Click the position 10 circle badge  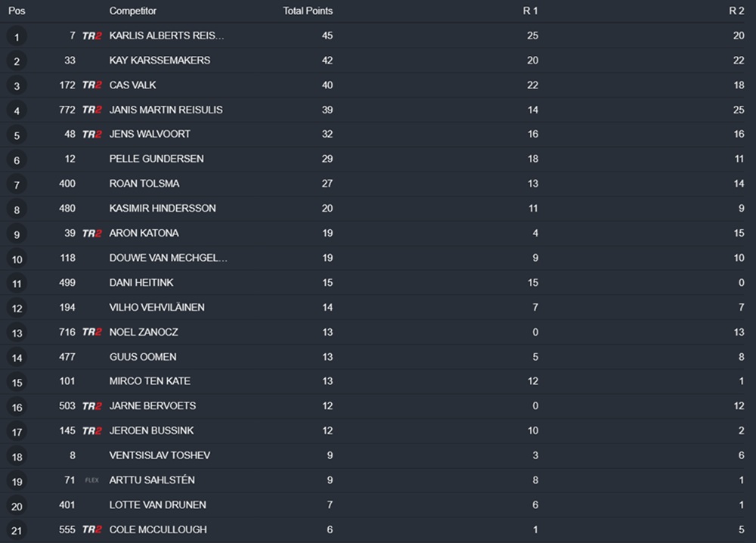pos(17,259)
